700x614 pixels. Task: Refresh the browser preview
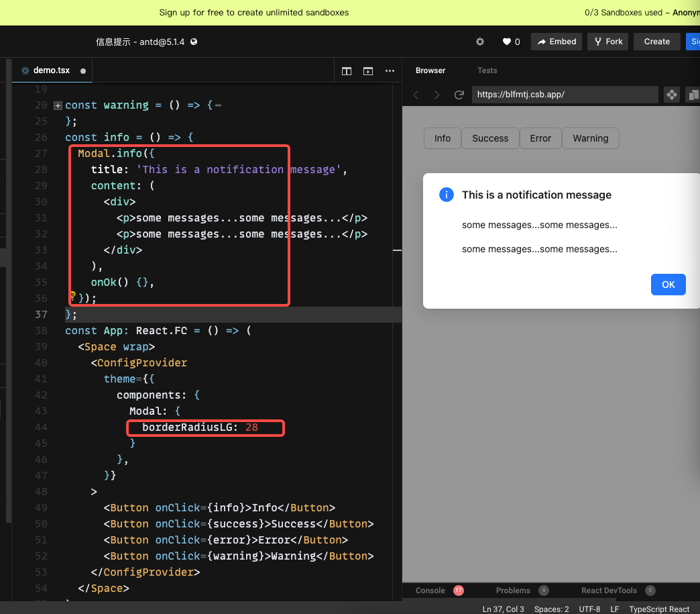[459, 95]
